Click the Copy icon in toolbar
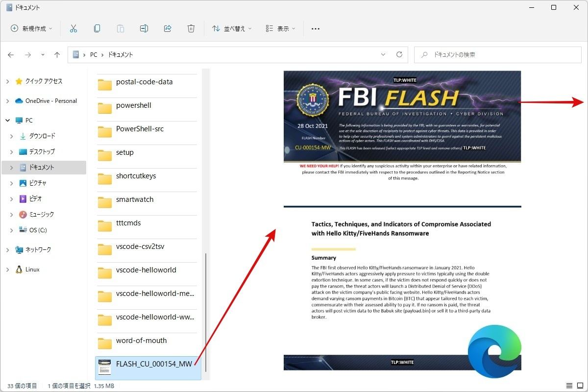The height and width of the screenshot is (392, 588). [x=97, y=28]
